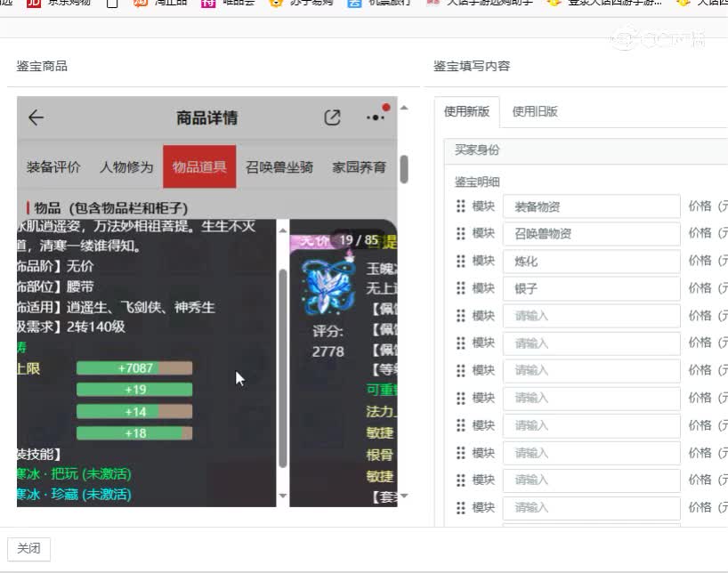The height and width of the screenshot is (573, 728).
Task: Click the 装备物资 module input field
Action: (x=592, y=206)
